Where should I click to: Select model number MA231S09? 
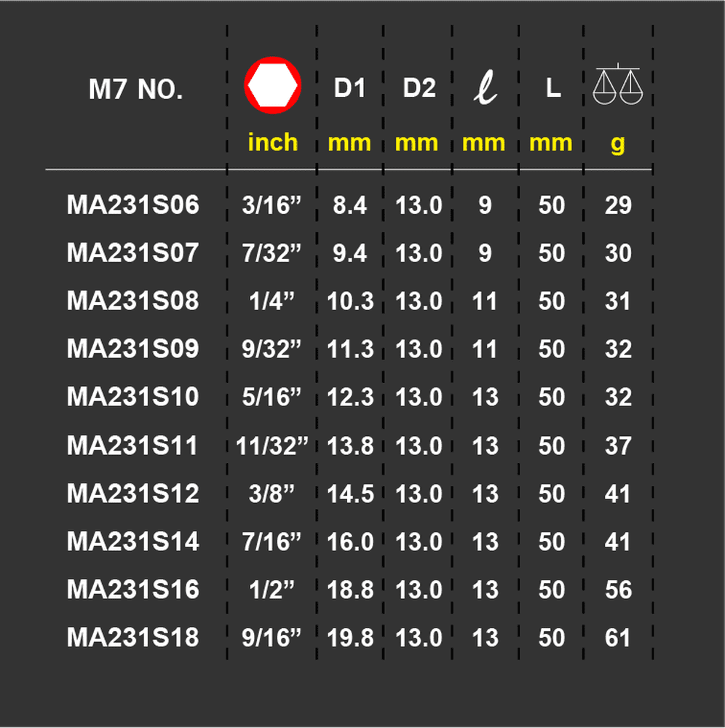click(132, 348)
